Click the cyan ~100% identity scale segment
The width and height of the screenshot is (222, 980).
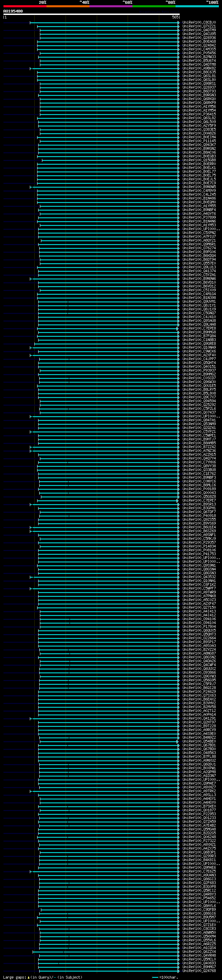coord(197,7)
